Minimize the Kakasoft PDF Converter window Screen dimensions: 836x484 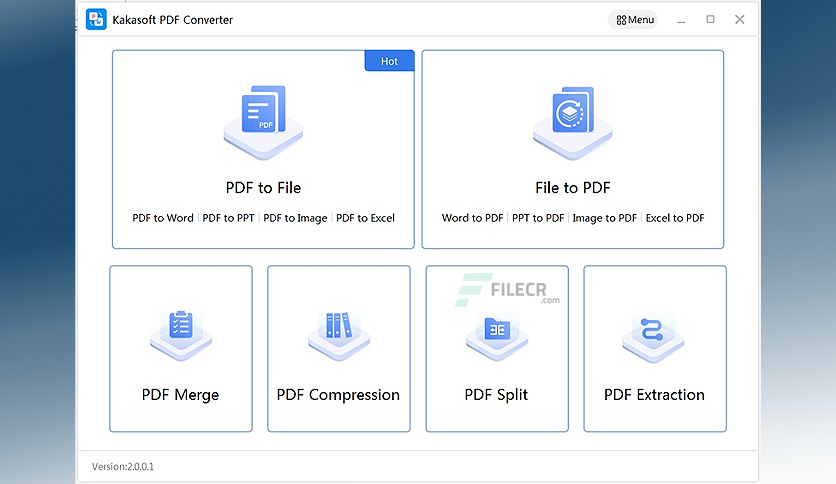pos(681,20)
